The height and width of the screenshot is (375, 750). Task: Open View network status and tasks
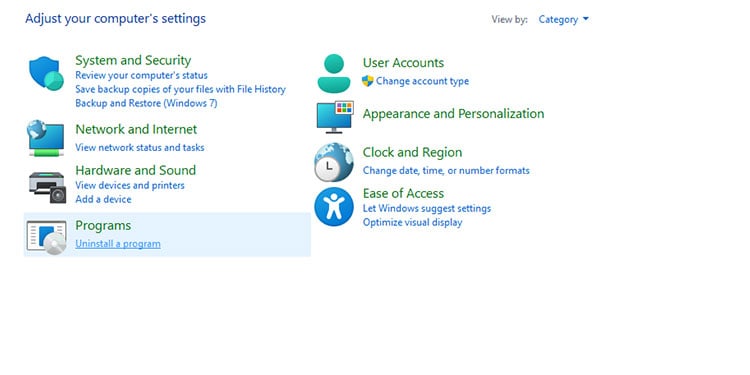point(140,147)
